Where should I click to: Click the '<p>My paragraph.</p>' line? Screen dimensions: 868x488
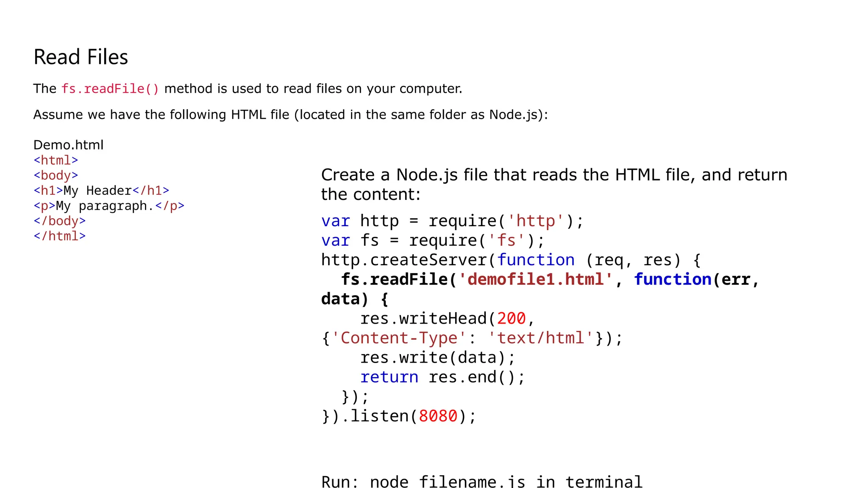109,206
